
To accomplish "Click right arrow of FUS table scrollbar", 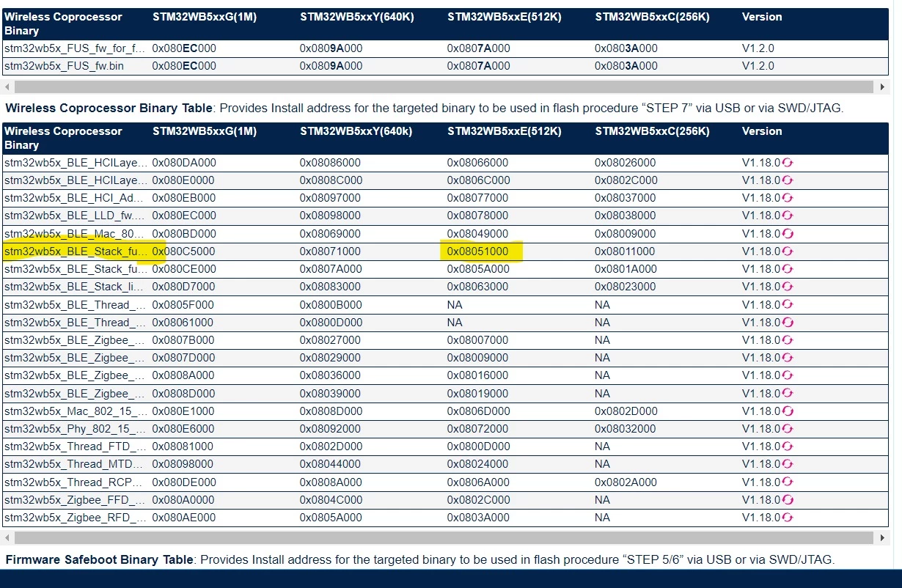I will [883, 87].
